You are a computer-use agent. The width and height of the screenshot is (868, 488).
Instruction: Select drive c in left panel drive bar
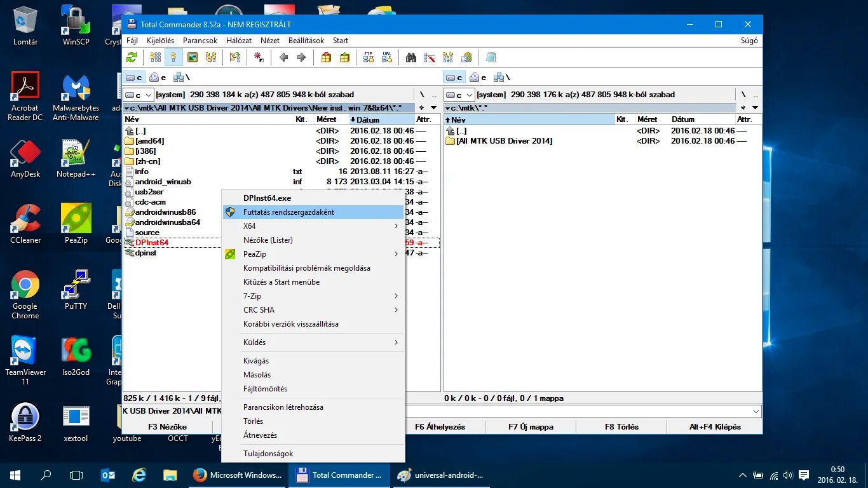(x=134, y=78)
